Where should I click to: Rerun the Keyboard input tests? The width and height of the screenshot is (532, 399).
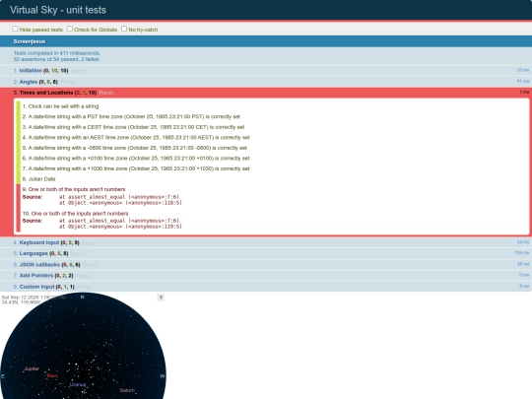click(x=90, y=243)
